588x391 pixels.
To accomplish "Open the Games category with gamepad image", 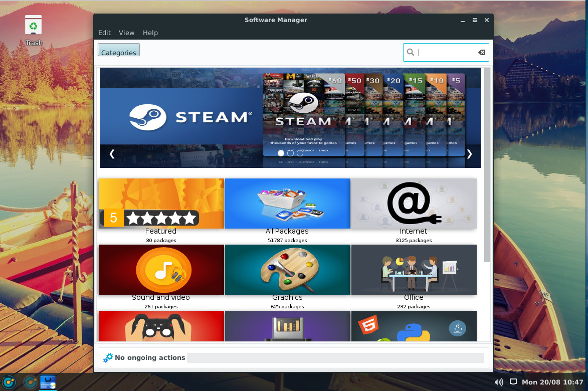I will 161,326.
